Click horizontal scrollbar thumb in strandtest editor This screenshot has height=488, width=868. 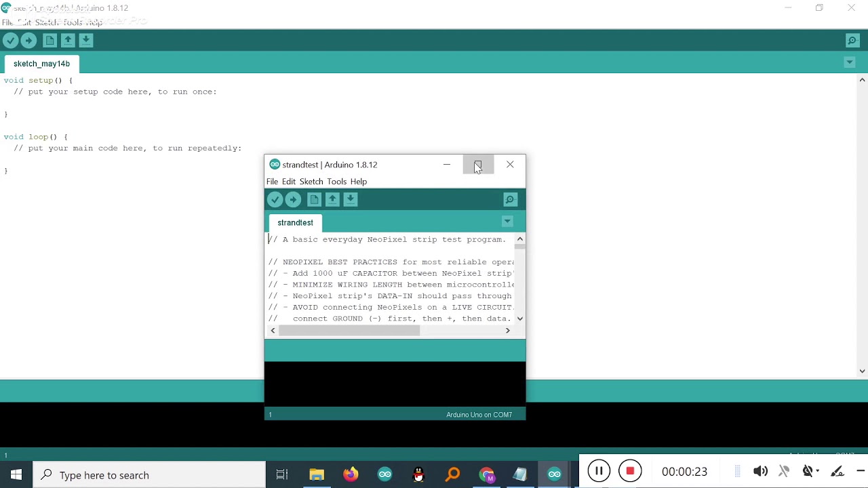(x=349, y=331)
